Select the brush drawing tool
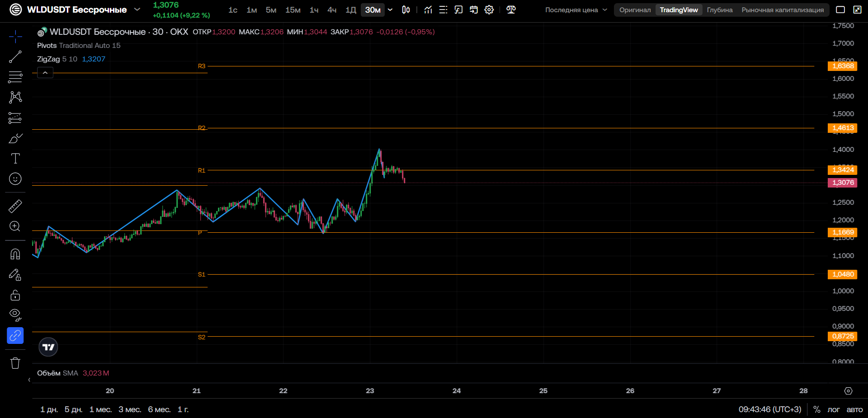The width and height of the screenshot is (868, 418). (15, 138)
